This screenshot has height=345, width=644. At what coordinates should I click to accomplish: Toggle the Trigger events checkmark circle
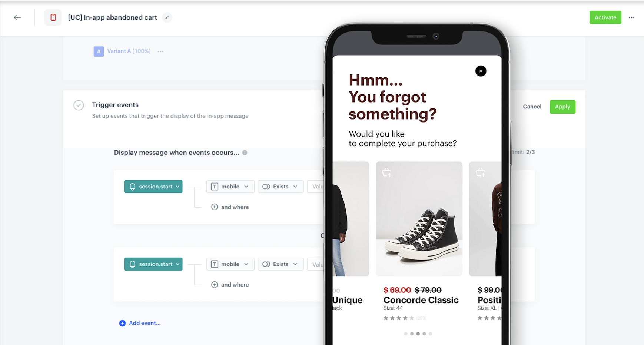pos(79,105)
